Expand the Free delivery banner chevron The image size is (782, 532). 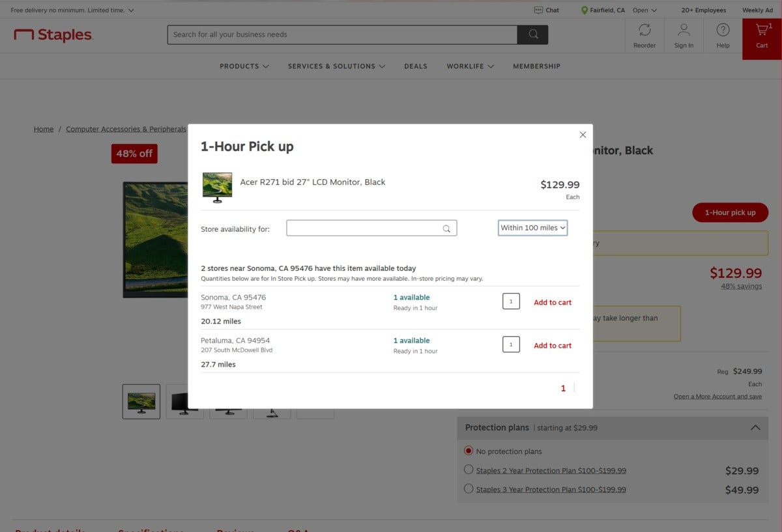131,10
